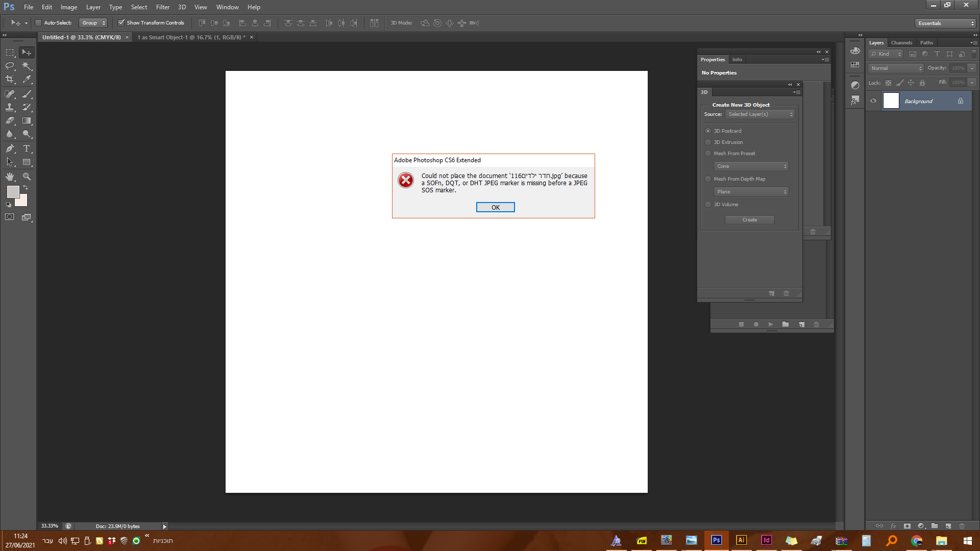
Task: Open the Group auto-select dropdown
Action: (93, 23)
